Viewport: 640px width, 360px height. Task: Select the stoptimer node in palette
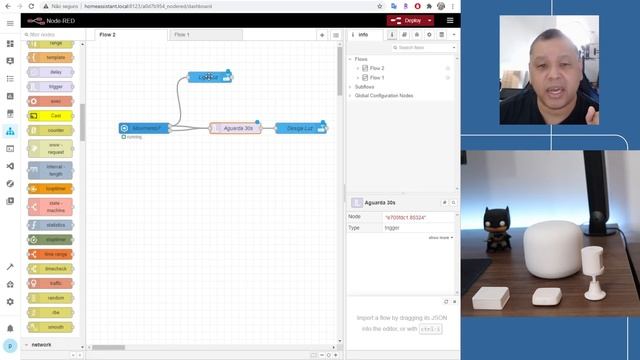[x=51, y=240]
